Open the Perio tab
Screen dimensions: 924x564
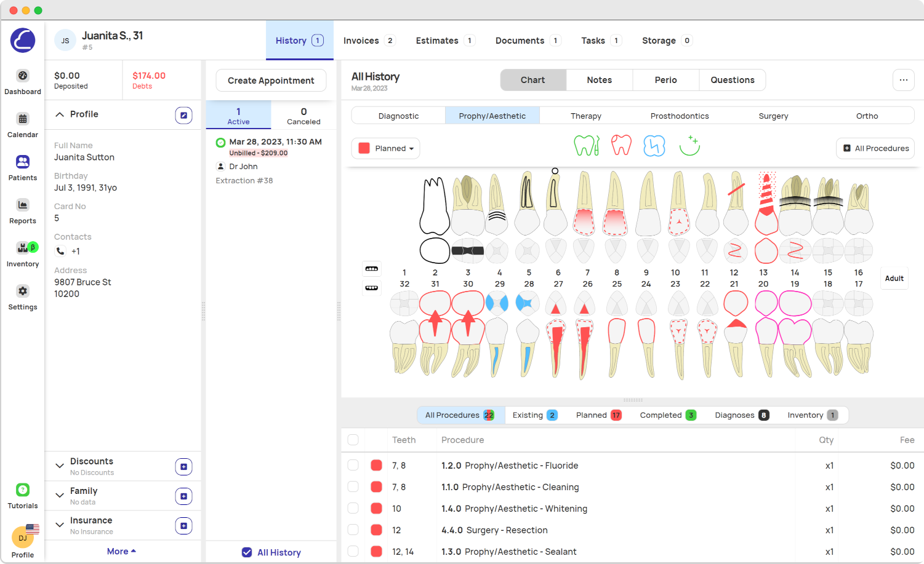[665, 79]
